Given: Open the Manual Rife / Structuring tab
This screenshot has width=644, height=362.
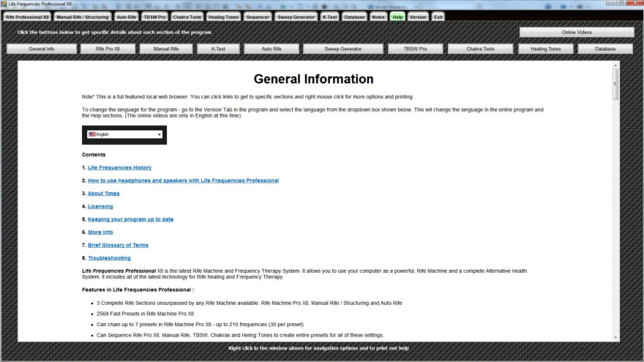Looking at the screenshot, I should pos(83,17).
